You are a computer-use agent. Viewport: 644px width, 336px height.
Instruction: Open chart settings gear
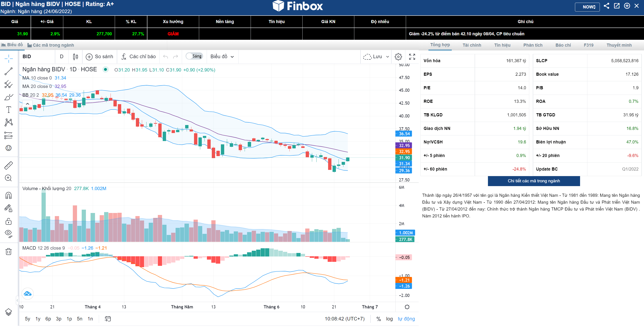[398, 57]
